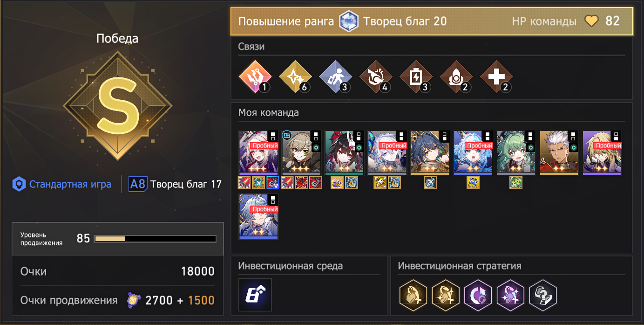Open the bond icon with count 4
This screenshot has width=644, height=325.
[375, 76]
